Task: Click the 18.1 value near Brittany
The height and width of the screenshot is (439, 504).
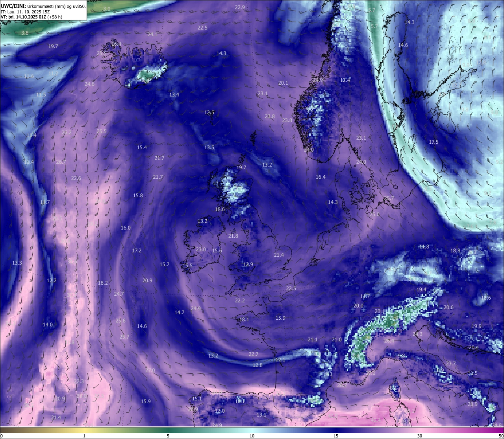Action: (x=244, y=319)
